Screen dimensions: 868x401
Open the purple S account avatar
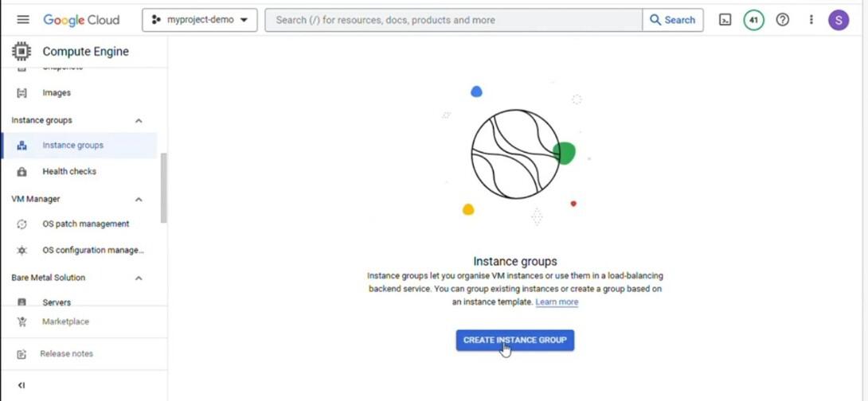coord(839,20)
